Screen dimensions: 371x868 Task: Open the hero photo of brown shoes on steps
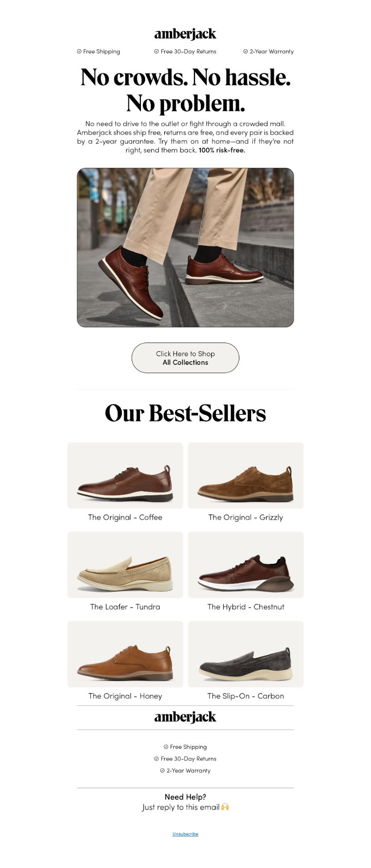click(185, 247)
